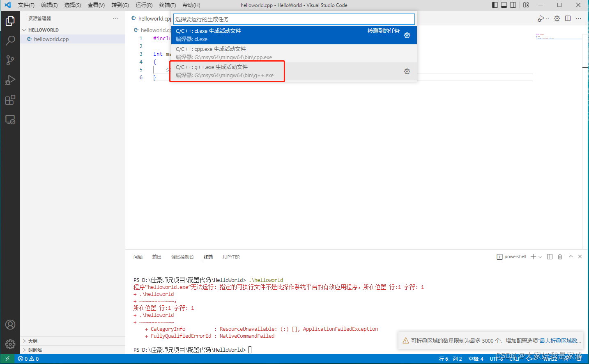The height and width of the screenshot is (364, 589).
Task: Open the customize layout control
Action: (x=526, y=5)
